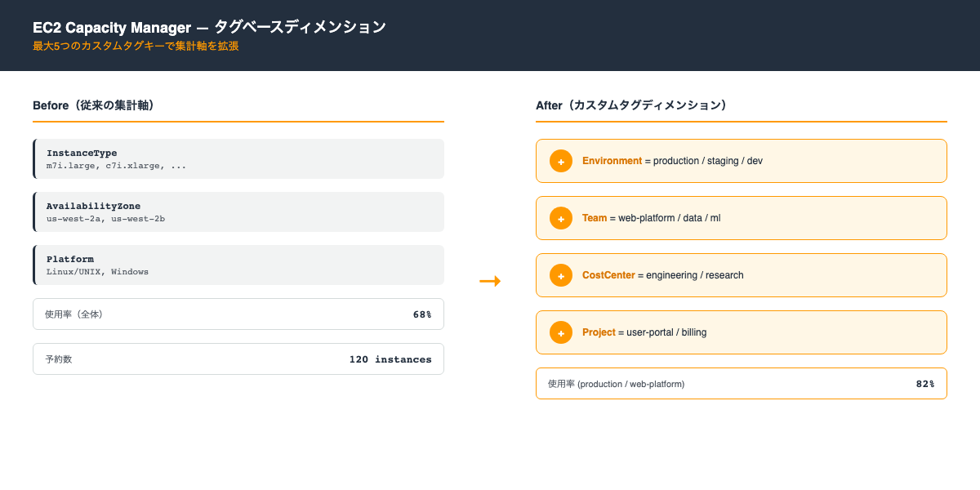
Task: Toggle the CostCenter custom tag dimension
Action: tap(742, 275)
